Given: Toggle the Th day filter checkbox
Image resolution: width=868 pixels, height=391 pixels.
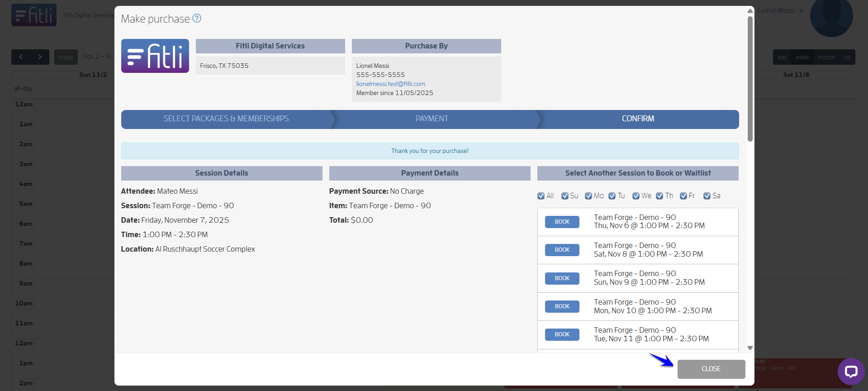Looking at the screenshot, I should pos(659,196).
